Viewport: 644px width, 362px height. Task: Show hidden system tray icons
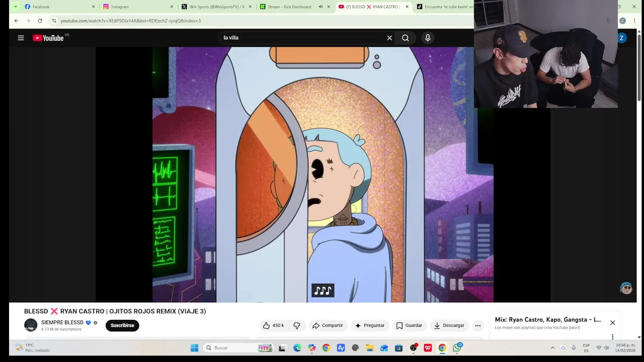552,347
